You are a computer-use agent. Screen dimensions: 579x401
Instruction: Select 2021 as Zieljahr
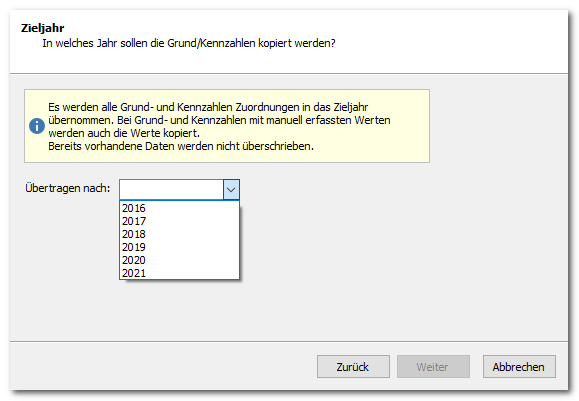[179, 273]
